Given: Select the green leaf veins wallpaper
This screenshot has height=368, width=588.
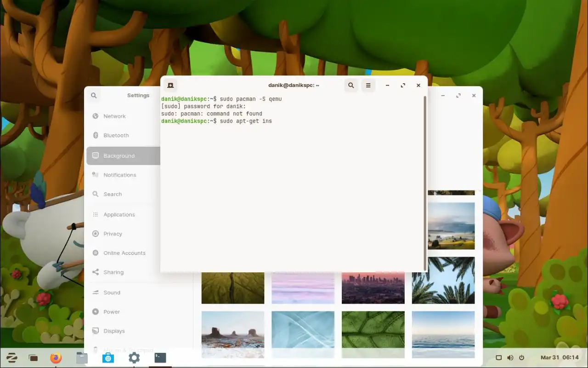Looking at the screenshot, I should coord(373,334).
